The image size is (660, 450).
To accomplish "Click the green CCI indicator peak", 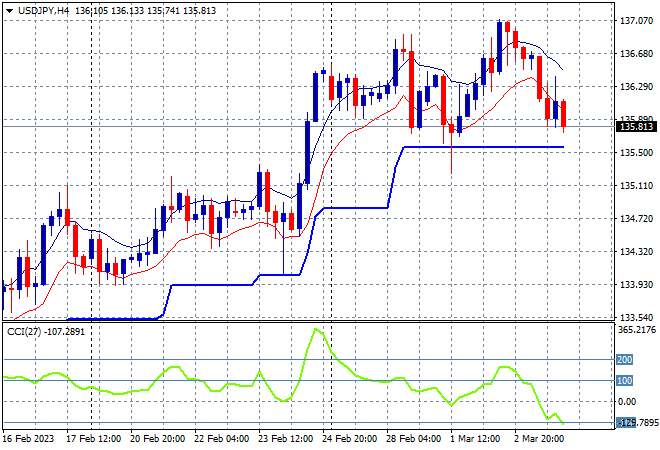I will (316, 330).
